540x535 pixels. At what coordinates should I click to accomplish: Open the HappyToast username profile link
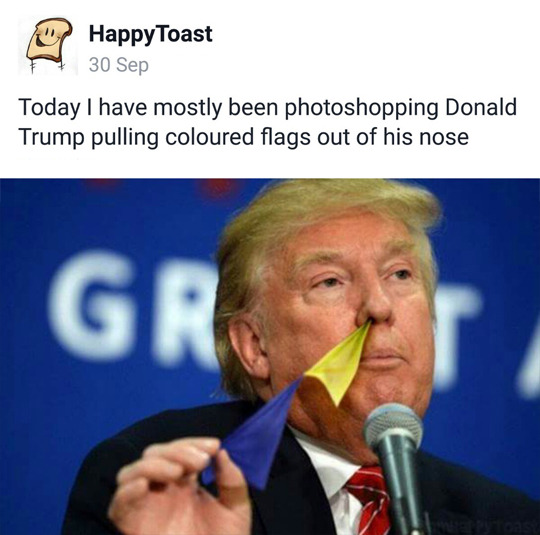[x=150, y=35]
